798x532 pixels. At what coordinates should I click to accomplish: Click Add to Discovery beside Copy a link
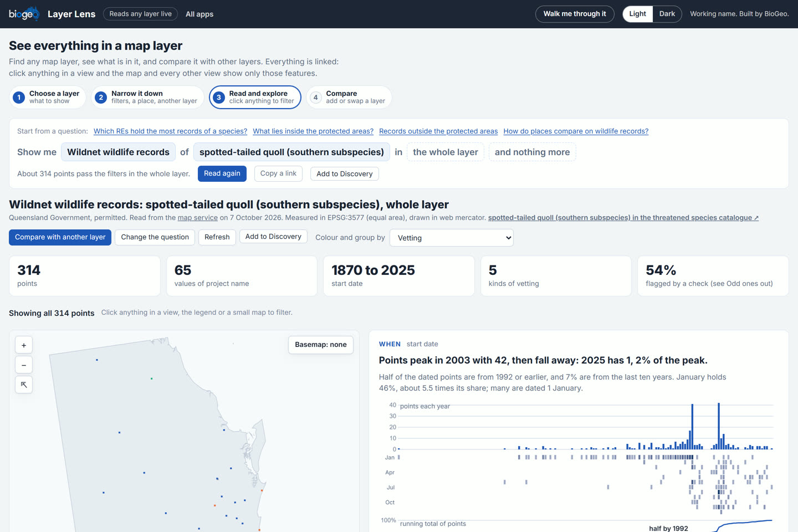(345, 174)
